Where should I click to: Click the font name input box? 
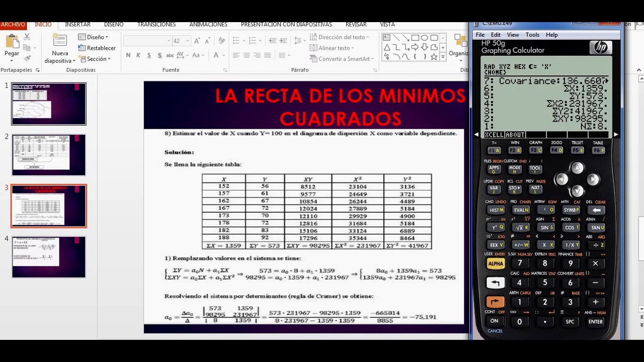click(x=147, y=41)
